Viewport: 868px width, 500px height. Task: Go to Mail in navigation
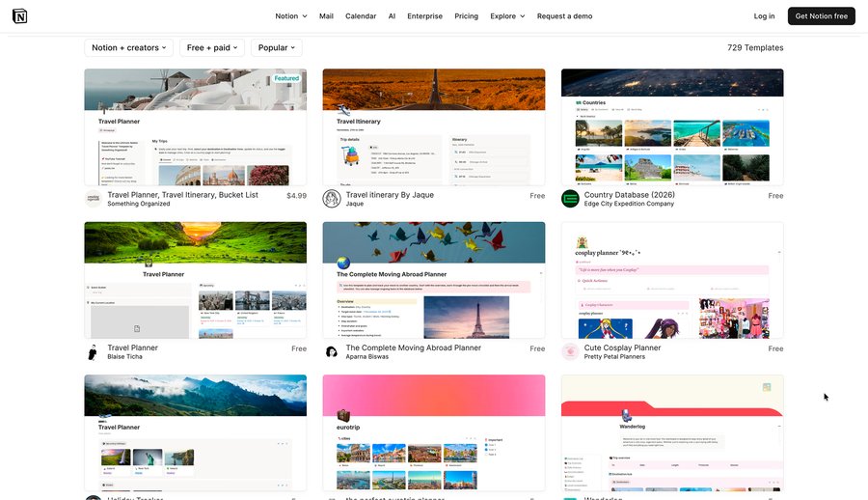pyautogui.click(x=326, y=16)
